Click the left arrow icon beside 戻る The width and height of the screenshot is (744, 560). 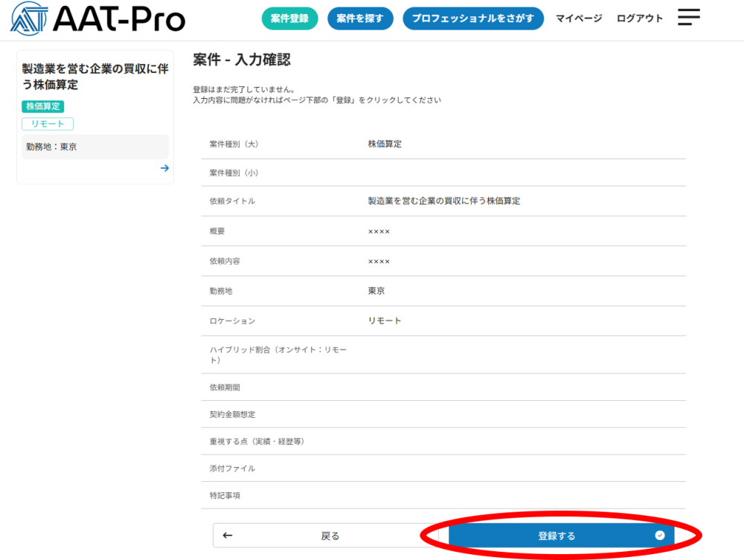[228, 535]
